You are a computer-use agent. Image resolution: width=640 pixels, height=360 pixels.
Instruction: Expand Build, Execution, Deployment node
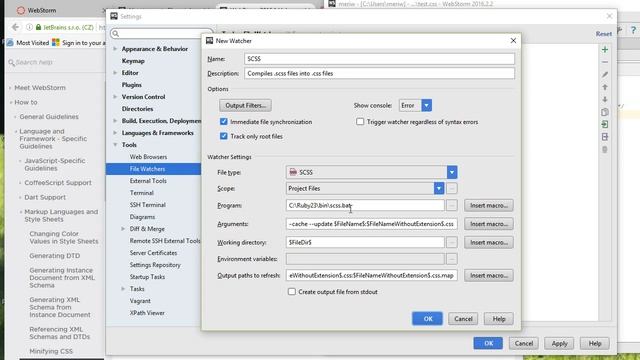pos(115,121)
